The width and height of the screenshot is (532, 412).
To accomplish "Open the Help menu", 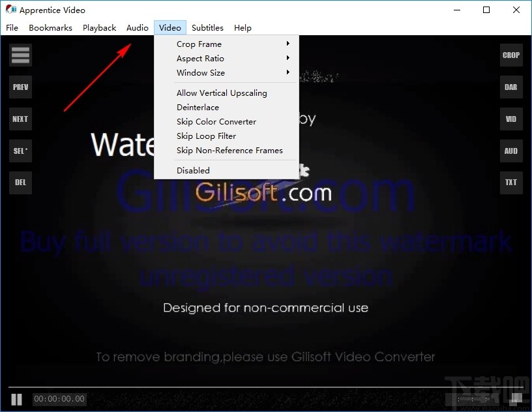I will coord(243,28).
